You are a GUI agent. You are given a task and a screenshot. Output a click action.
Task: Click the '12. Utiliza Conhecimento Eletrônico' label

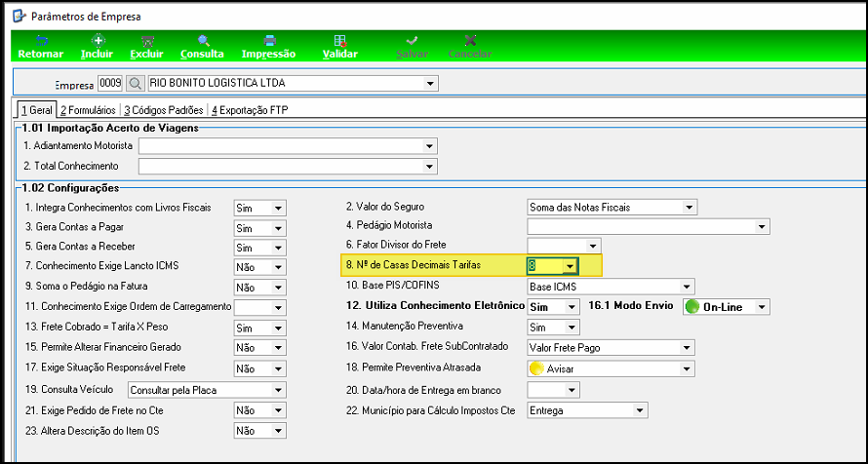435,305
